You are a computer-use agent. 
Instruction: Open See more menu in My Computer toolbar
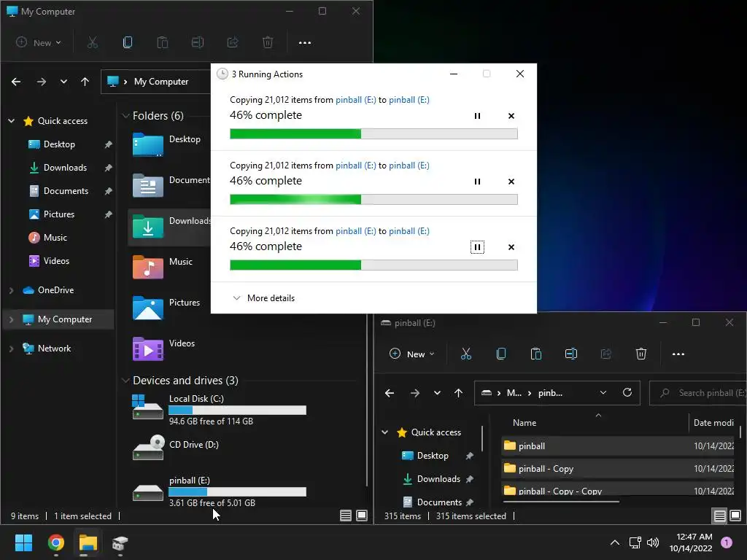click(x=304, y=43)
